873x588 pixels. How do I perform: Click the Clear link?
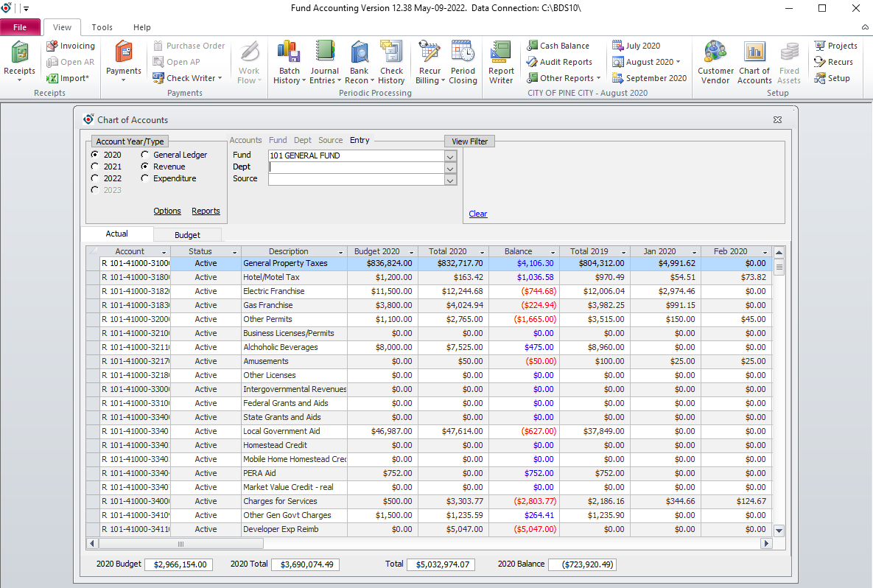coord(478,214)
